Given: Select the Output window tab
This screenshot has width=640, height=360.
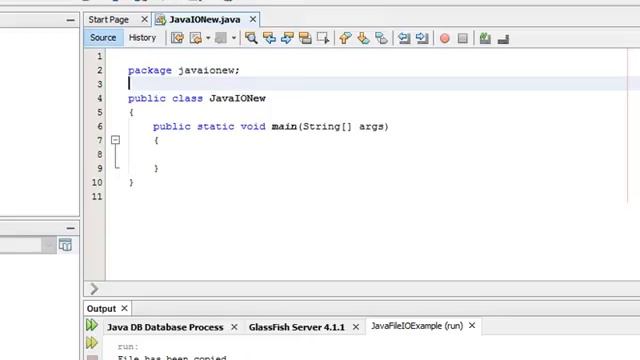Looking at the screenshot, I should click(101, 309).
